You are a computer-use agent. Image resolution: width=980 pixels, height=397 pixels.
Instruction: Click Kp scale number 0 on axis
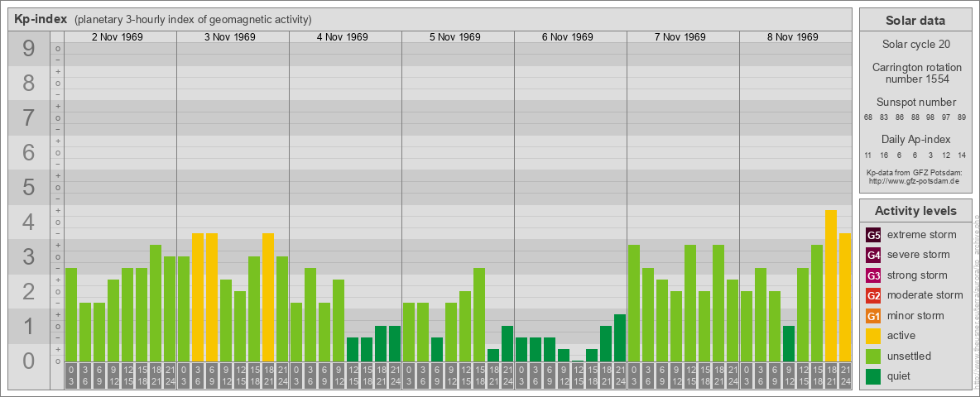(x=28, y=361)
